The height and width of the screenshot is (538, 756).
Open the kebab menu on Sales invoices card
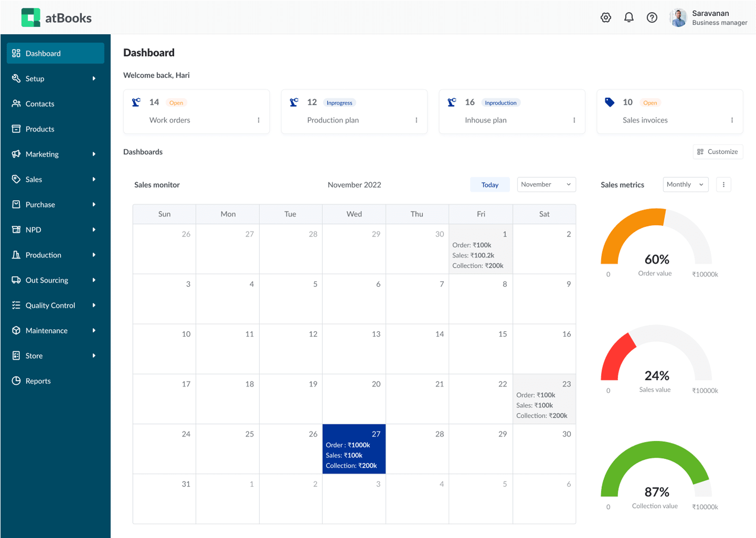coord(732,120)
